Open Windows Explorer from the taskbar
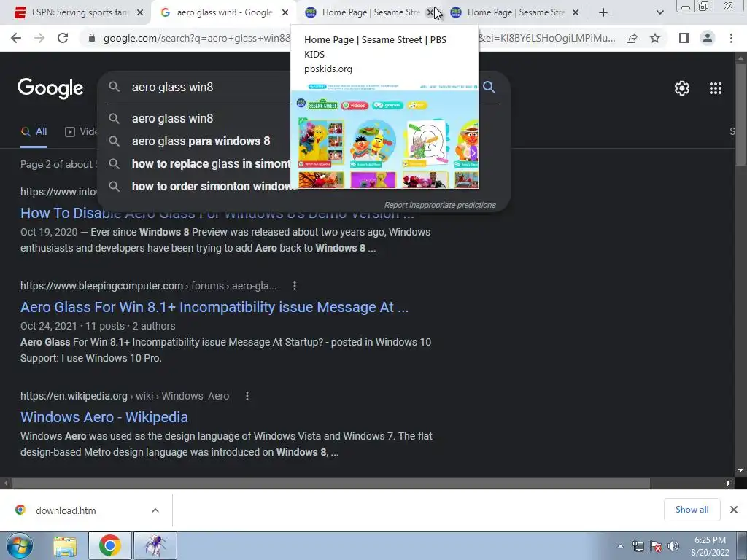Screen dimensions: 747x560 65,546
